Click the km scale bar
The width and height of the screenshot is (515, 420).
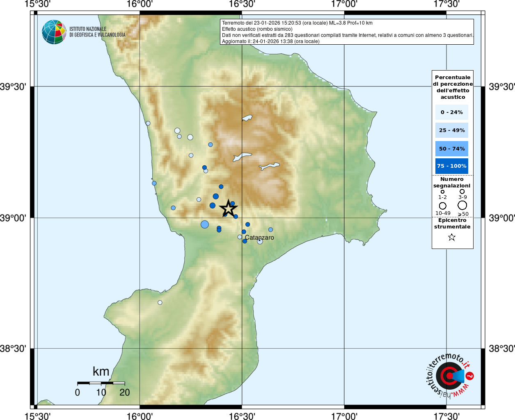pyautogui.click(x=101, y=383)
